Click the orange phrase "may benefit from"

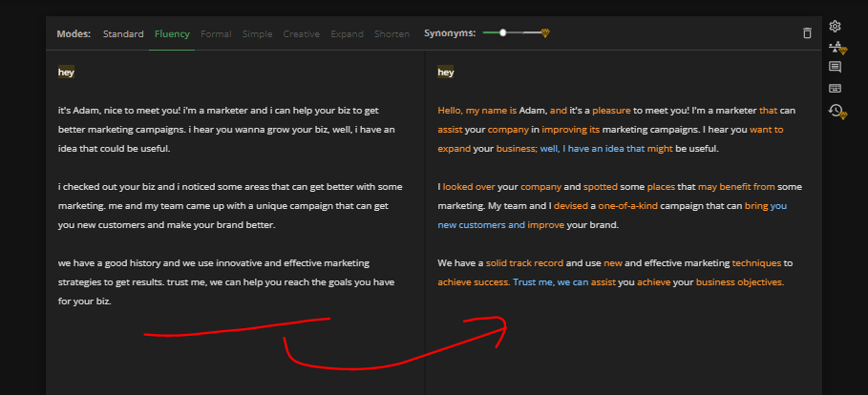pos(736,187)
